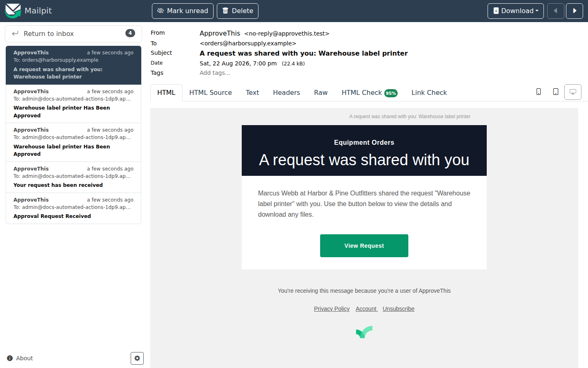
Task: Go to next message with right arrow
Action: [x=575, y=11]
